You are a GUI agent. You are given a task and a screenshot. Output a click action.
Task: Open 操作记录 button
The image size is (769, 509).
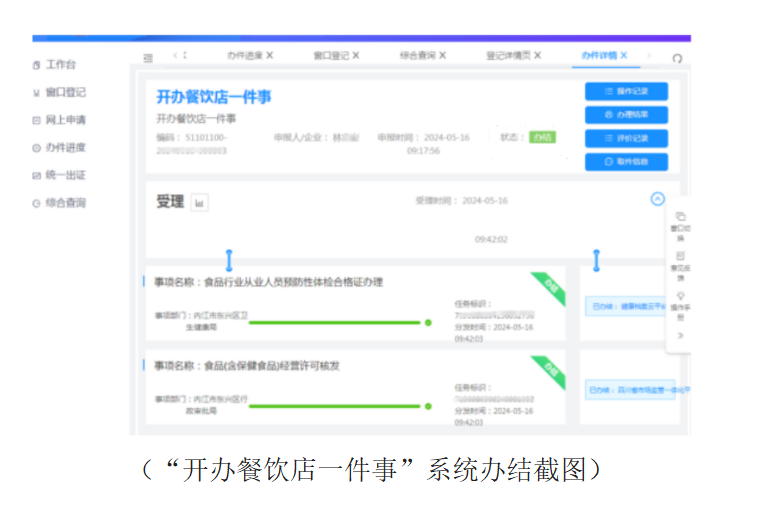pyautogui.click(x=626, y=91)
